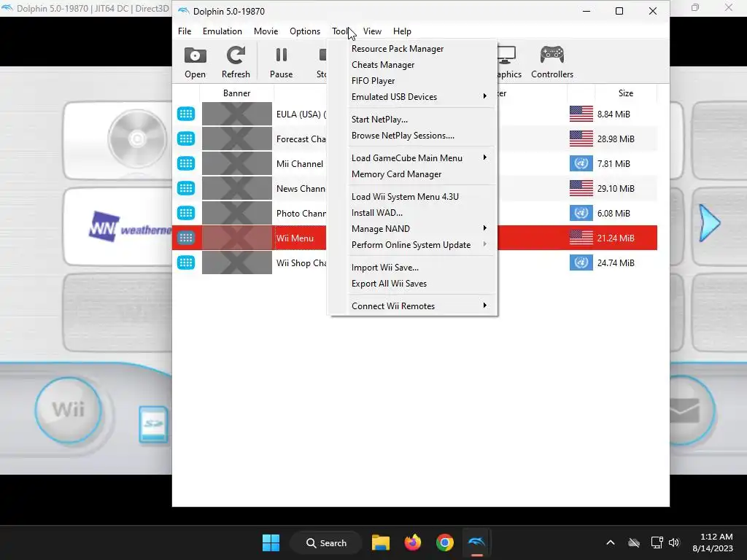
Task: Click the Graphics monitor icon
Action: pos(507,55)
